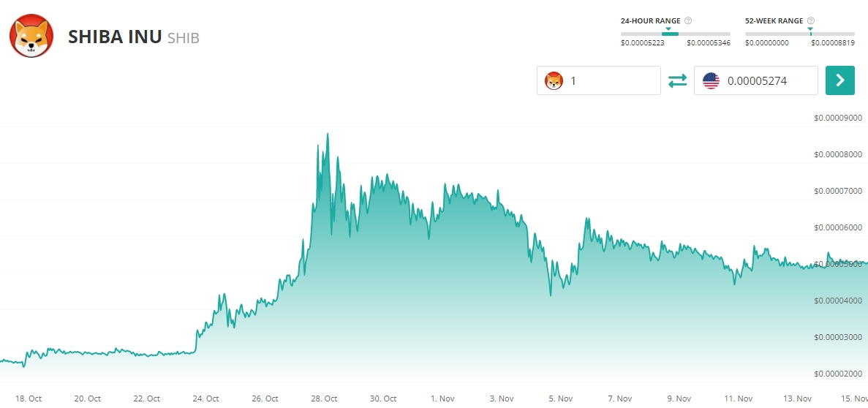868x408 pixels.
Task: Focus the USD value field showing 0.00005274
Action: (x=768, y=81)
